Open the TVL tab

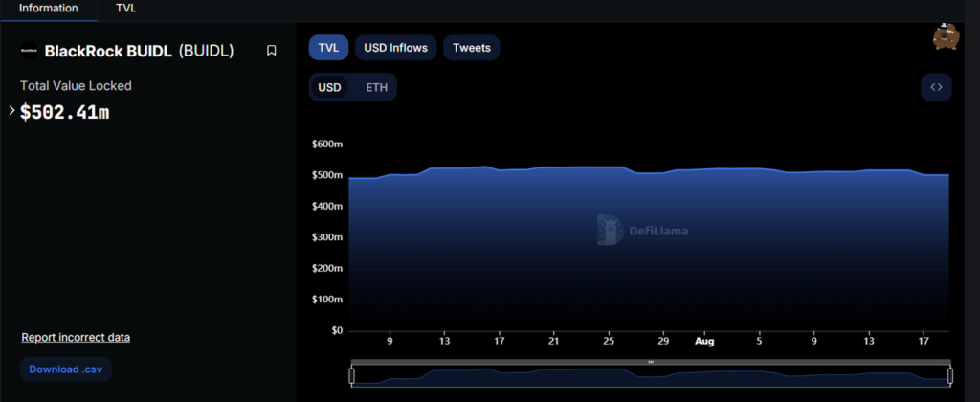(x=125, y=9)
